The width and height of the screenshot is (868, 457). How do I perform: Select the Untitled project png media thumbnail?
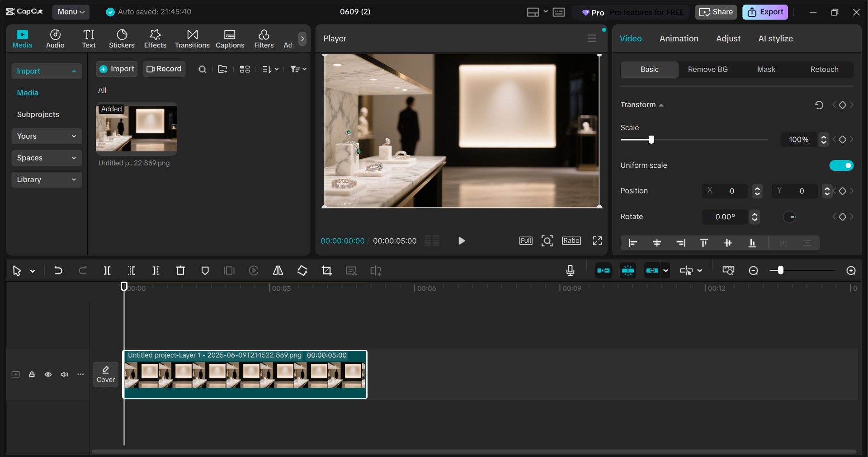pos(137,129)
